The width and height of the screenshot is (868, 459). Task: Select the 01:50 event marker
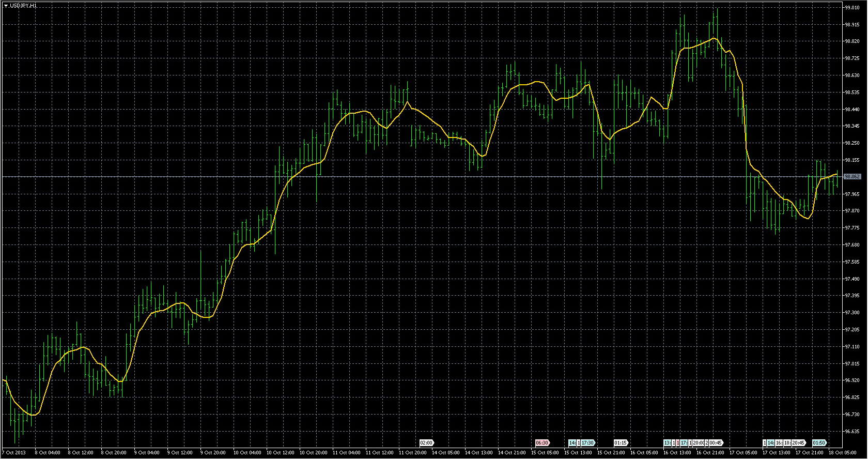(x=819, y=443)
